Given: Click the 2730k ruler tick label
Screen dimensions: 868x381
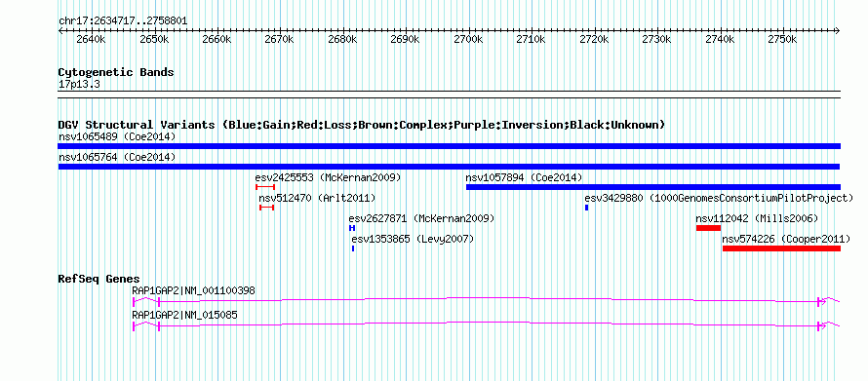Looking at the screenshot, I should [x=656, y=40].
